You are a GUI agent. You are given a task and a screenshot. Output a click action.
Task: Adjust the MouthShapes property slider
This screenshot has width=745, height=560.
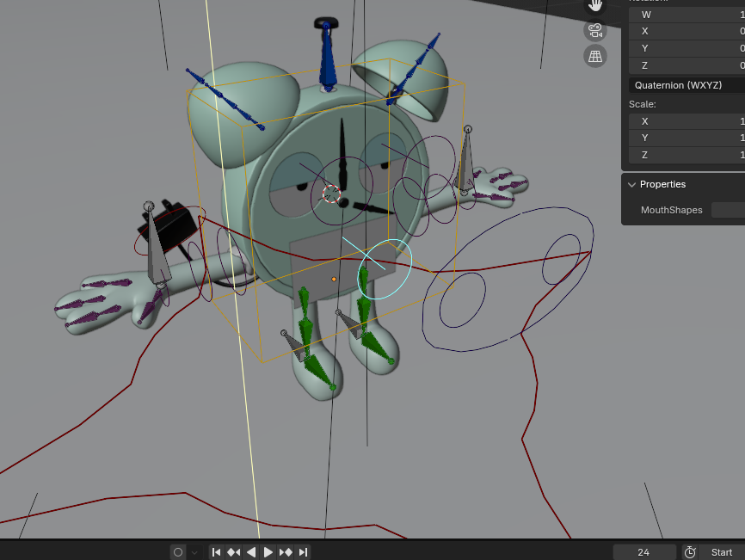pyautogui.click(x=728, y=210)
